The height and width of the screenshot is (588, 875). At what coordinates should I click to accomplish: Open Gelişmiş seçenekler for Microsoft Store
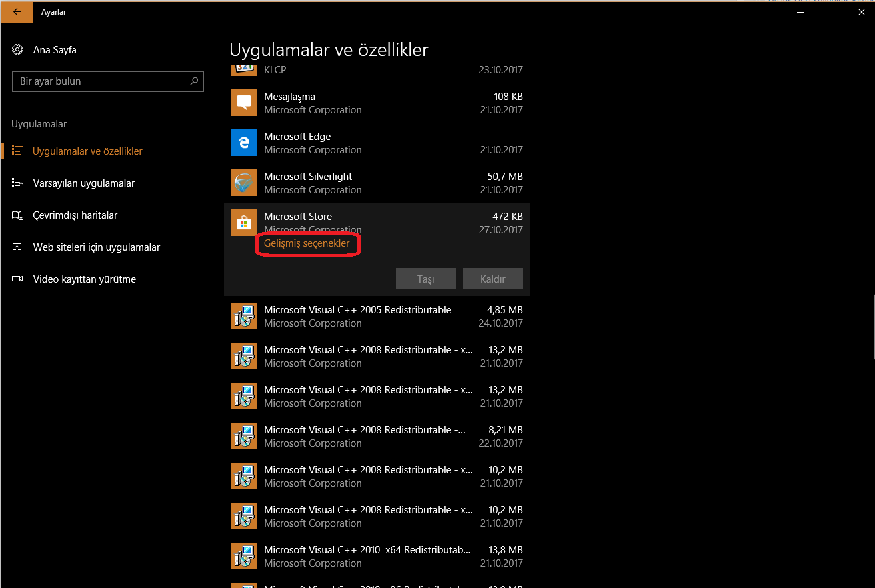(x=307, y=243)
